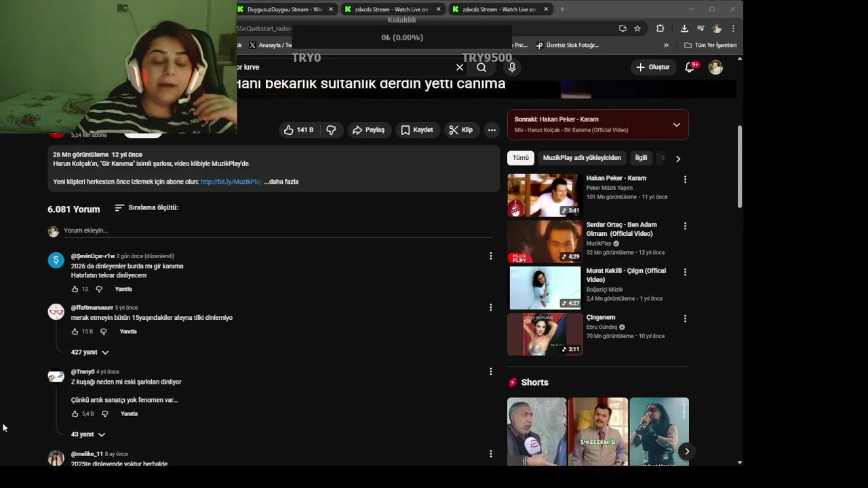The height and width of the screenshot is (488, 868).
Task: Open options menu for Hakan Peker - Karam
Action: [685, 180]
